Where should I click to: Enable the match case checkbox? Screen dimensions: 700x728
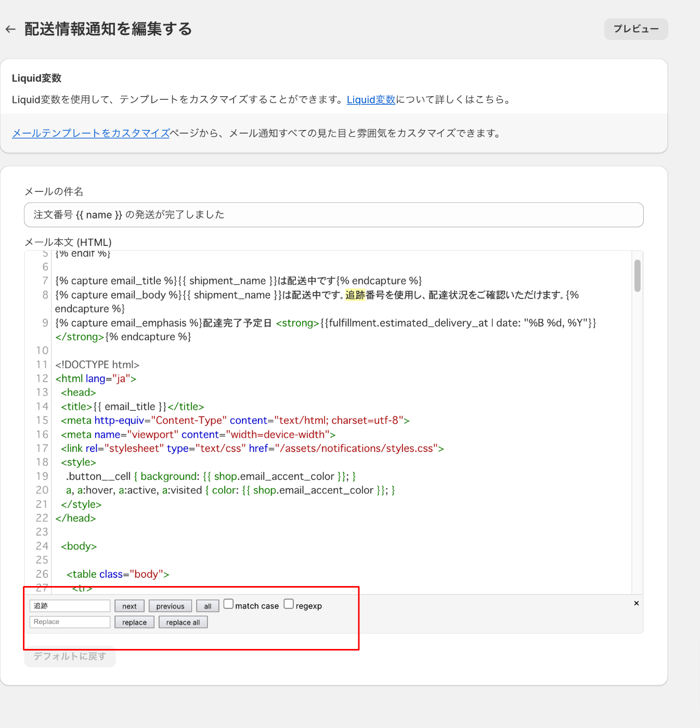[x=228, y=604]
